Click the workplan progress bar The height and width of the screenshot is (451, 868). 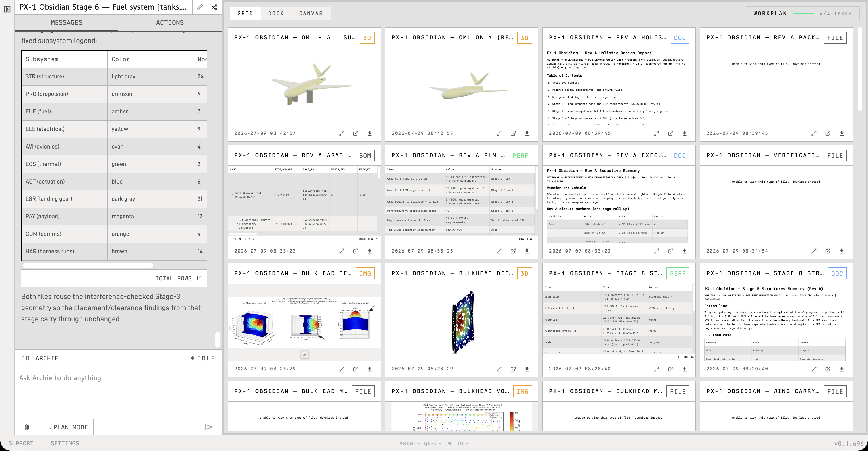tap(803, 14)
